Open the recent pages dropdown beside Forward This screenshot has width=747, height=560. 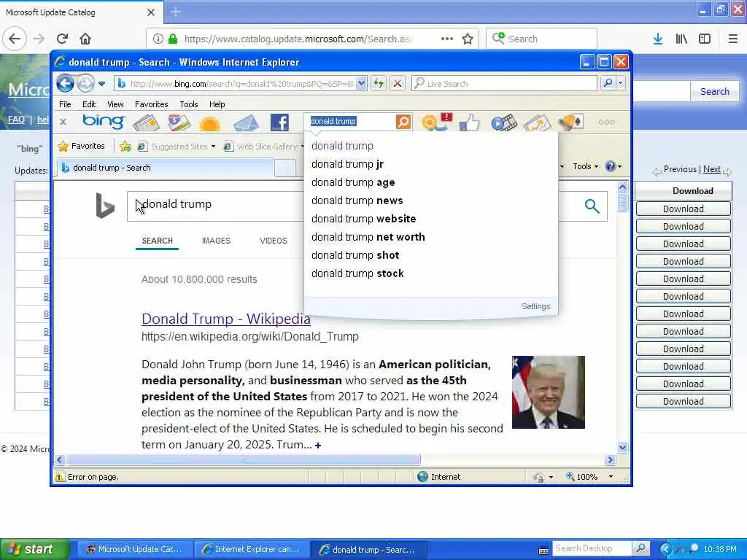coord(101,84)
